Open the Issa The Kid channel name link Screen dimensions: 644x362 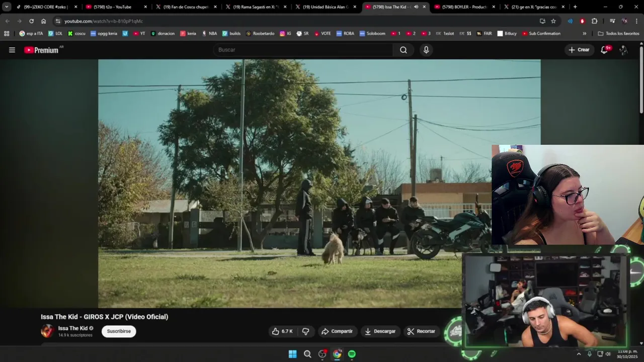coord(72,328)
